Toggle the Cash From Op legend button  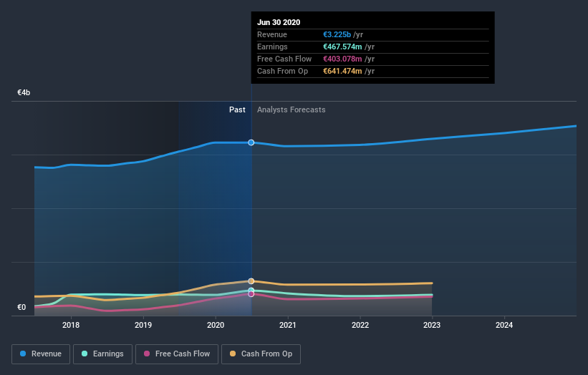[x=261, y=354]
